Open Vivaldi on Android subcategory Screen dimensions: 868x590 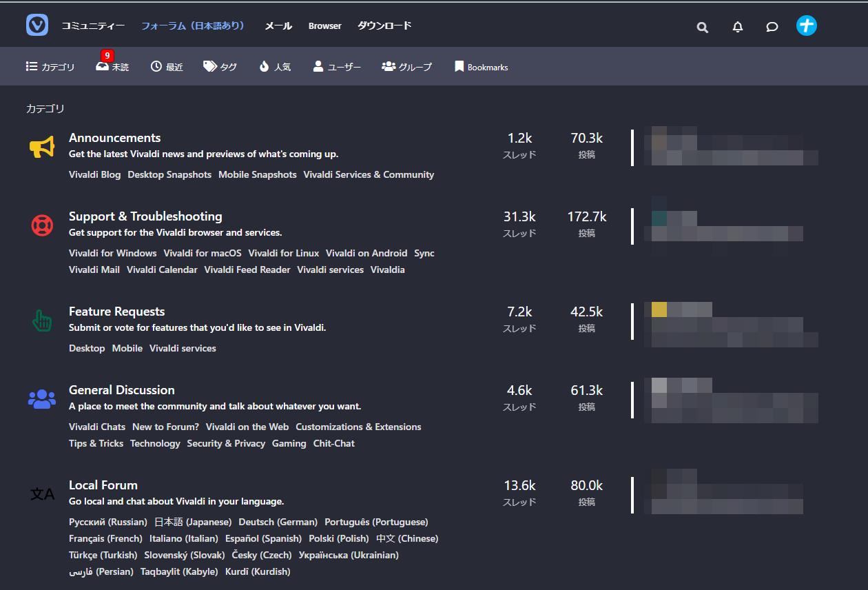(x=366, y=253)
